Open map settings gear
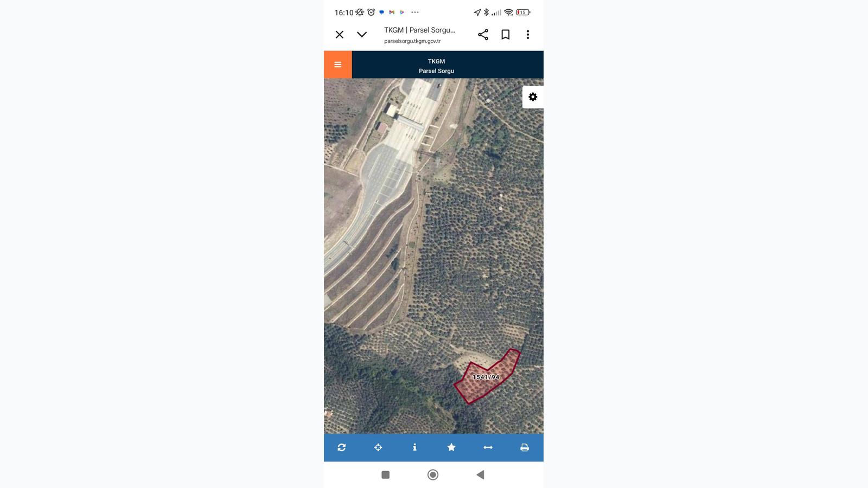The height and width of the screenshot is (488, 868). 533,97
